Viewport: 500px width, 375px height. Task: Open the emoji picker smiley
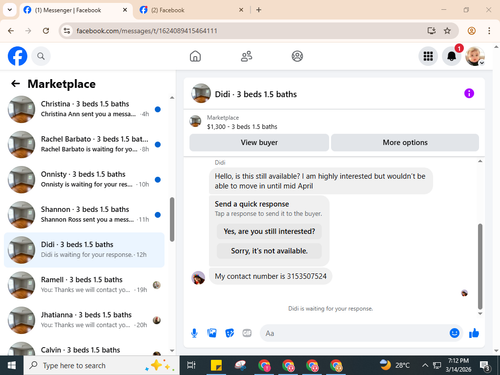click(x=454, y=333)
